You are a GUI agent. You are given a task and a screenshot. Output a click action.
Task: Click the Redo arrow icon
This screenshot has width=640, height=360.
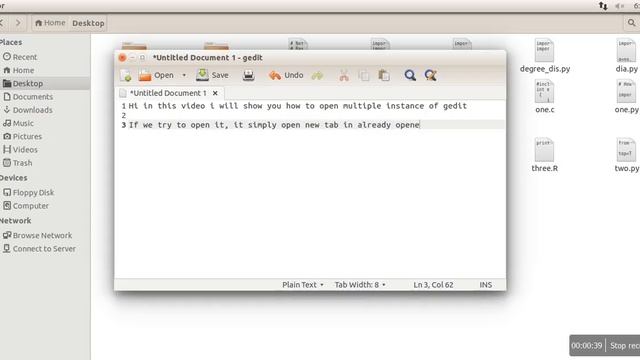click(x=317, y=76)
